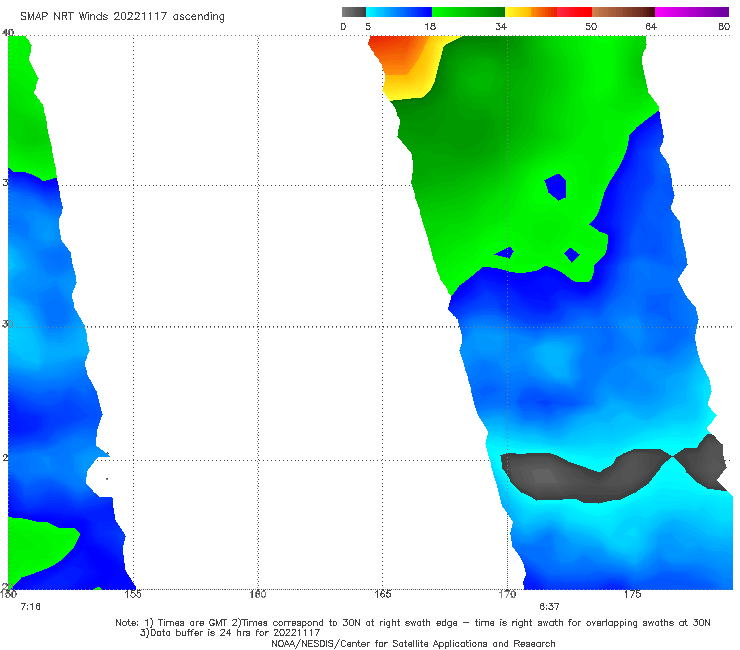Select the green 18-34 color bar segment

click(x=468, y=12)
